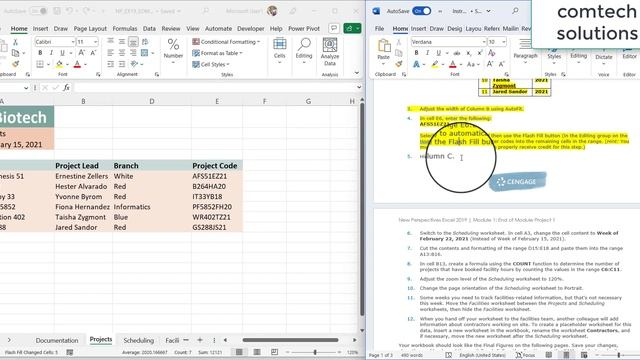Click Italic in Word's Font group

(427, 53)
